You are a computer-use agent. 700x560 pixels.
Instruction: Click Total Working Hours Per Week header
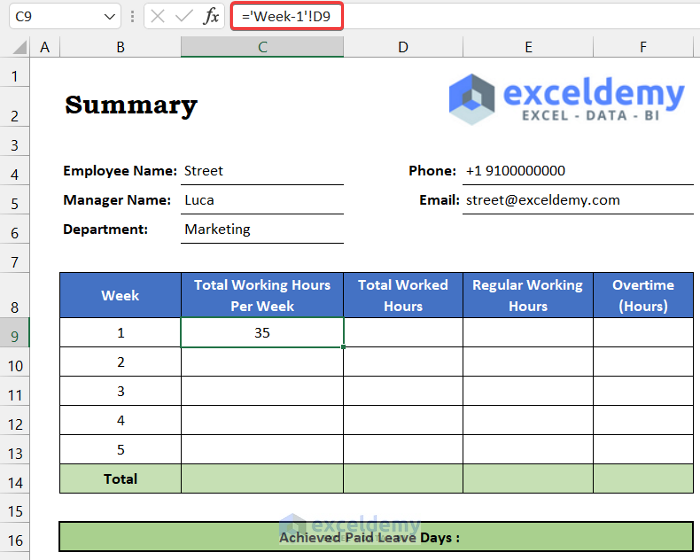[262, 295]
